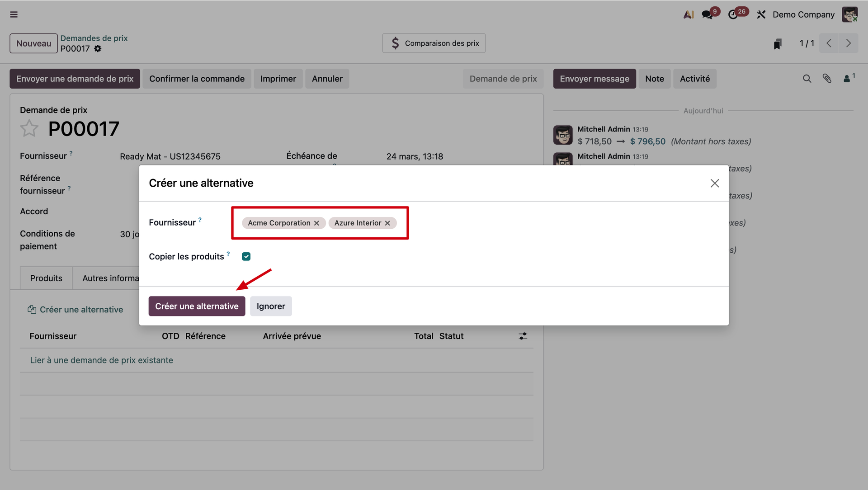Open the conversations chat bubble icon

[707, 14]
